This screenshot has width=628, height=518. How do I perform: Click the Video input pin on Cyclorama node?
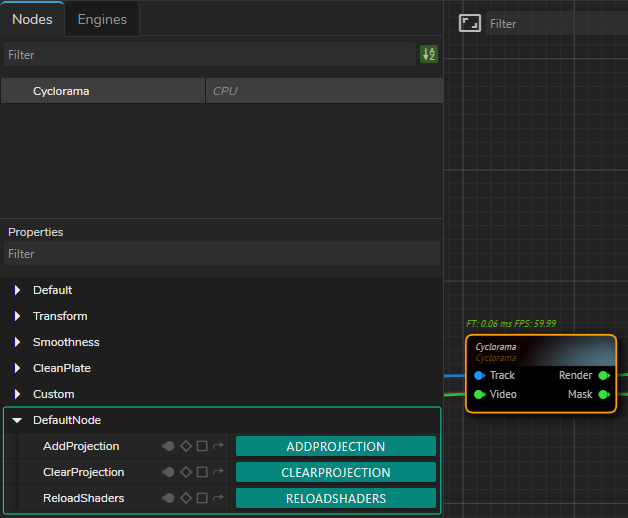coord(480,394)
